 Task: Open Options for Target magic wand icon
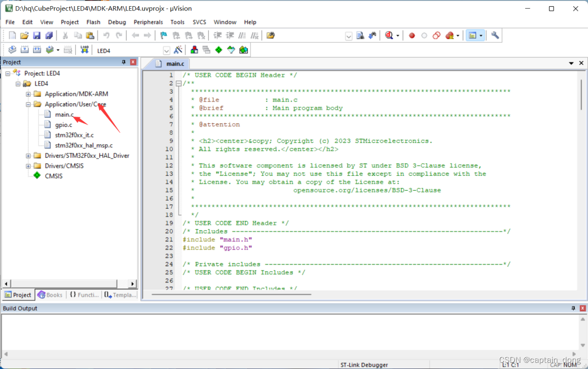pyautogui.click(x=178, y=50)
